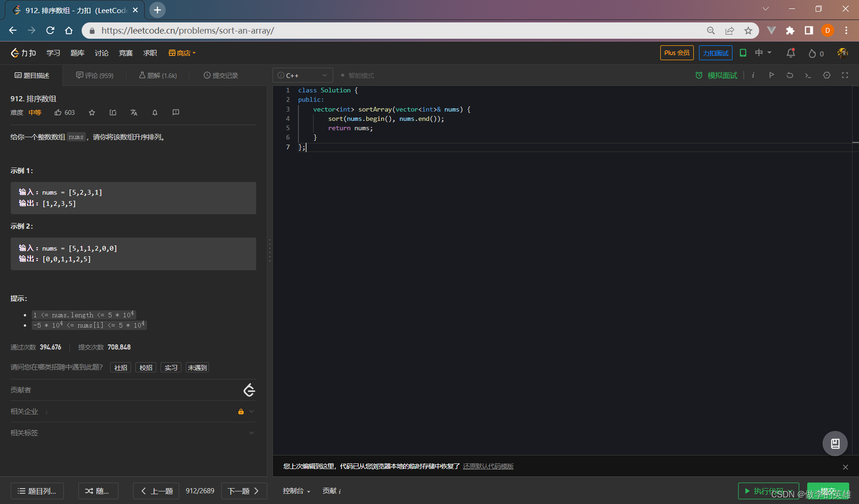The width and height of the screenshot is (859, 504).
Task: Open 求职 nav menu
Action: tap(150, 53)
